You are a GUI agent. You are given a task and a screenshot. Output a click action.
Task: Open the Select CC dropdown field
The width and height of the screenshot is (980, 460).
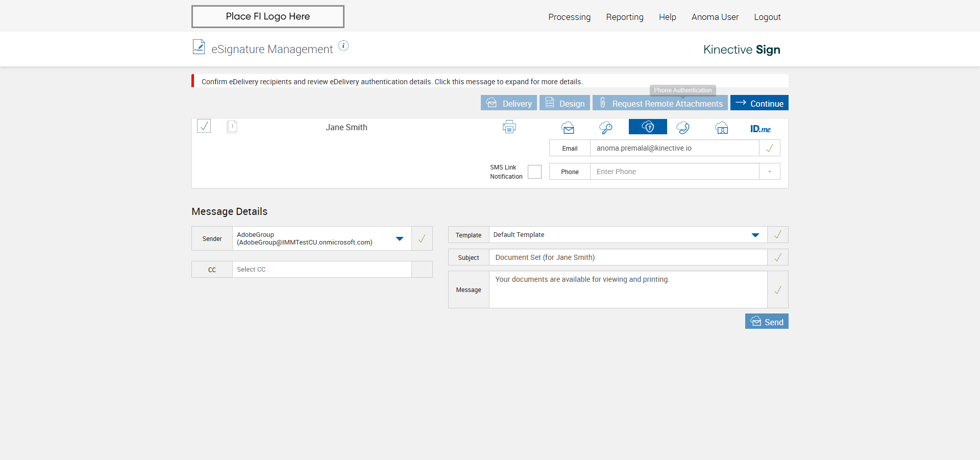click(322, 270)
